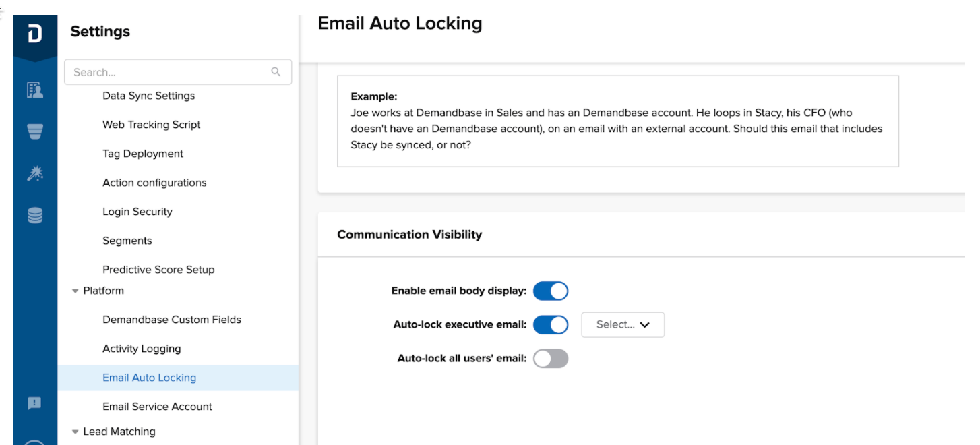Go to Login Security settings

137,212
